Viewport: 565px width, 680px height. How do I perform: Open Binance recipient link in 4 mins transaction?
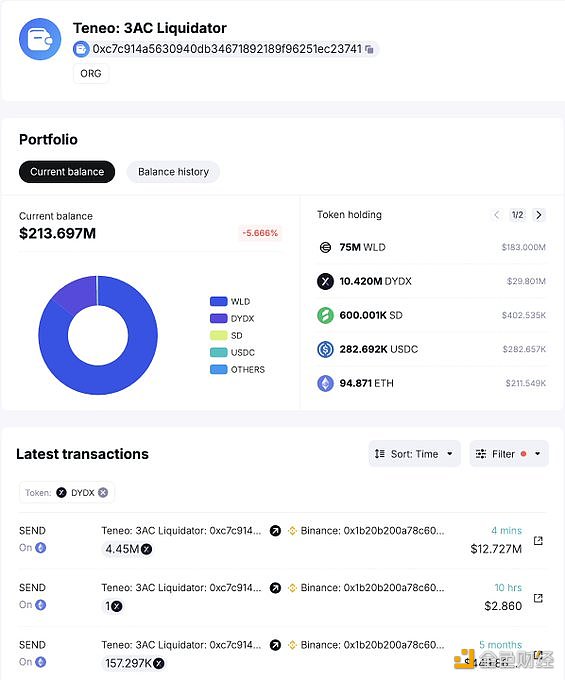(x=372, y=530)
